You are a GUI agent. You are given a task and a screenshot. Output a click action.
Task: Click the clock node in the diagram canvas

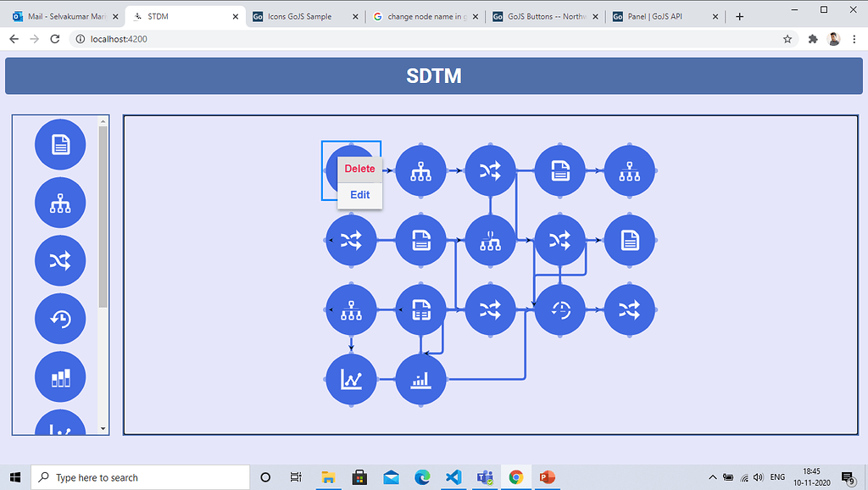[560, 310]
